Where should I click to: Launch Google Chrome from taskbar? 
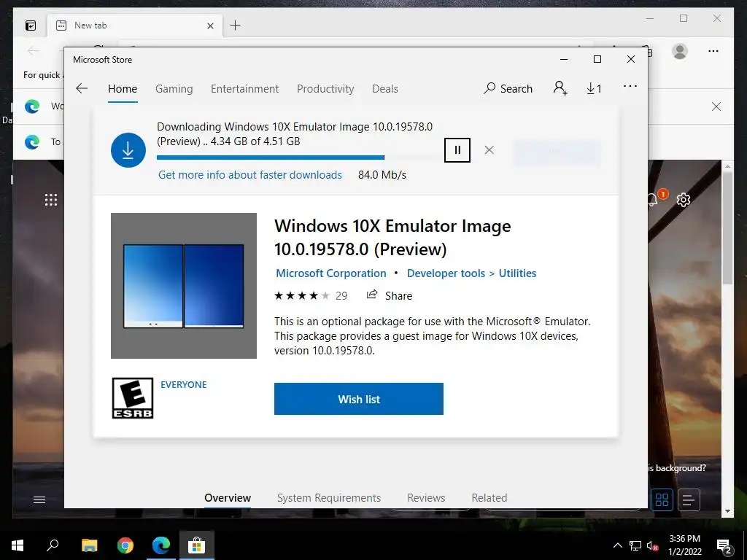pos(125,545)
